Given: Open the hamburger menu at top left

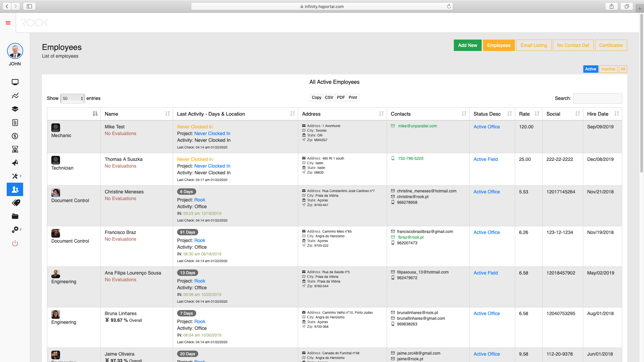Looking at the screenshot, I should [x=8, y=23].
